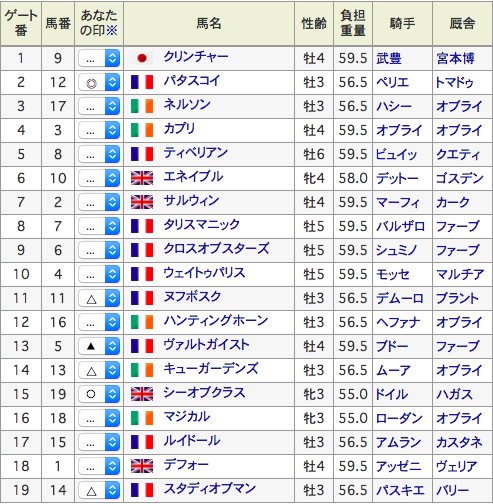Open trainer page for ヴェリア
493x504 pixels.
click(x=457, y=467)
